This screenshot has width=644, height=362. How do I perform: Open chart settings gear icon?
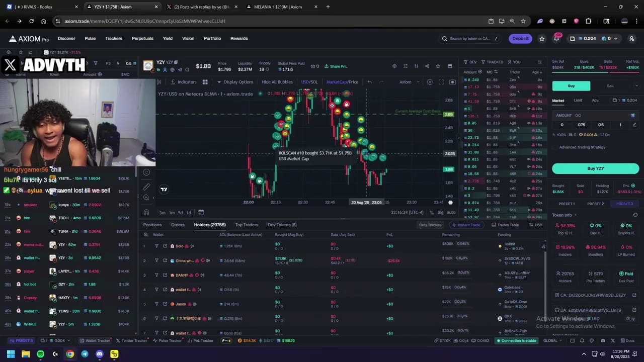tap(430, 82)
